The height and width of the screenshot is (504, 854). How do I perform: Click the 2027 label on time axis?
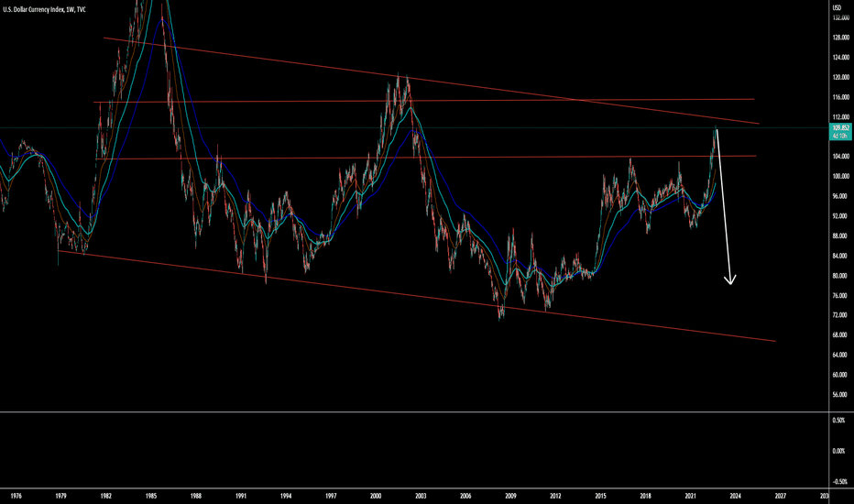coord(781,496)
